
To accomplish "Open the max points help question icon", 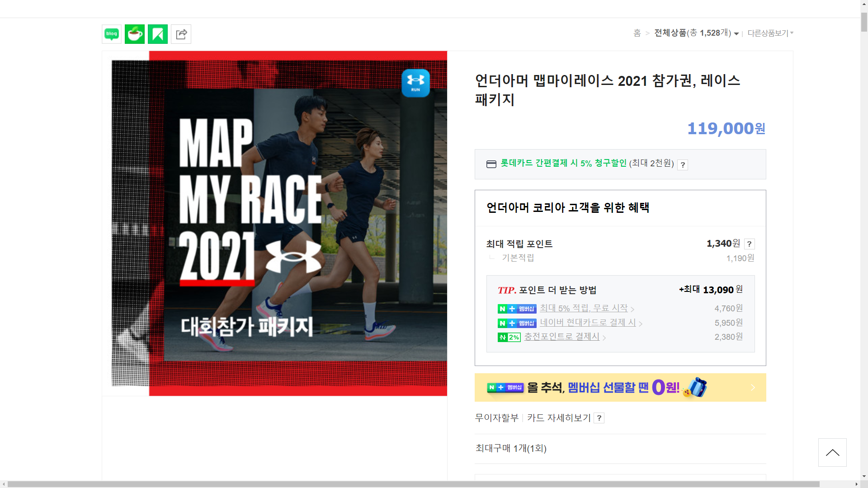I will tap(750, 244).
